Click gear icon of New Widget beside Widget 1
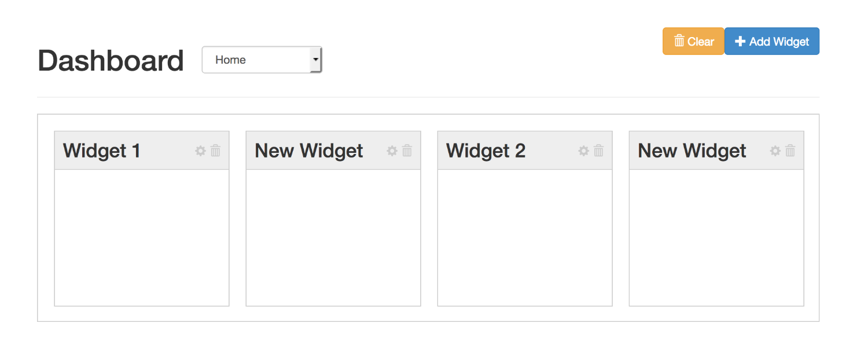 pos(392,151)
